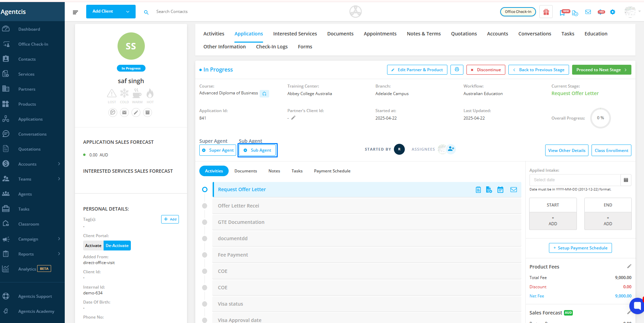This screenshot has height=323, width=644.
Task: Toggle the hamburger menu icon
Action: 75,12
